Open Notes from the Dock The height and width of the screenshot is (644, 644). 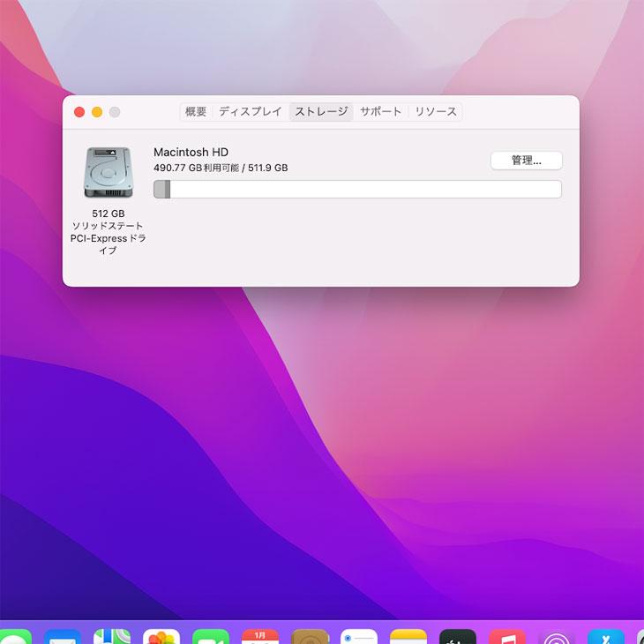pos(408,636)
